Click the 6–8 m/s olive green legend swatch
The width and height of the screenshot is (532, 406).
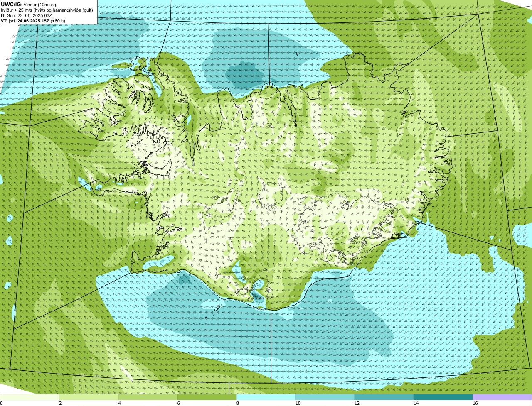point(207,397)
